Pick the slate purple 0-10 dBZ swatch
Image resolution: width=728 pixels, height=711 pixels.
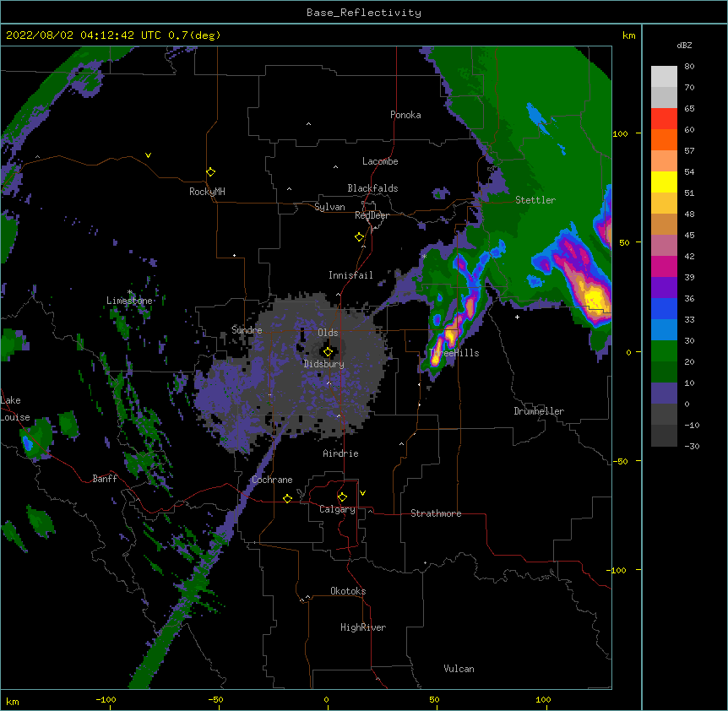[x=664, y=393]
